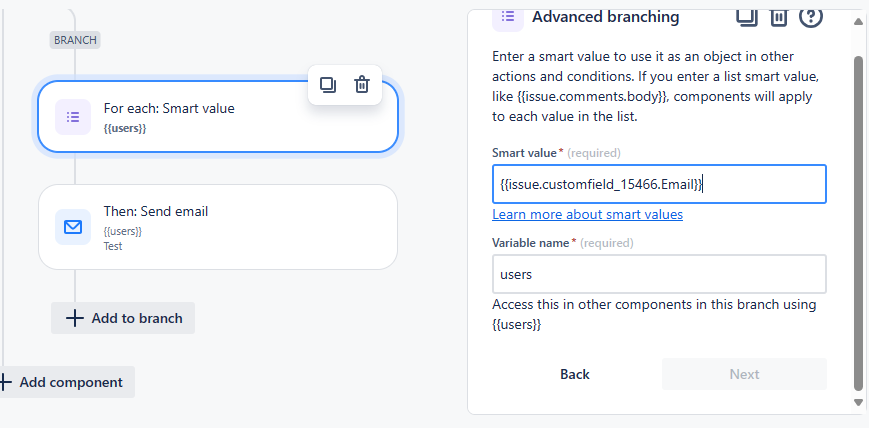This screenshot has width=869, height=428.
Task: Duplicate the For each branch component
Action: [328, 85]
